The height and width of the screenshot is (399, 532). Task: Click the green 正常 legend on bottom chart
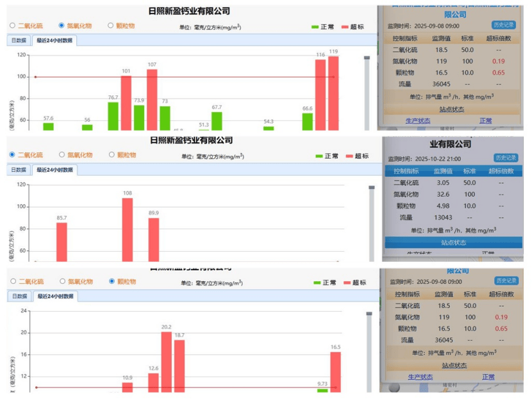(x=317, y=282)
